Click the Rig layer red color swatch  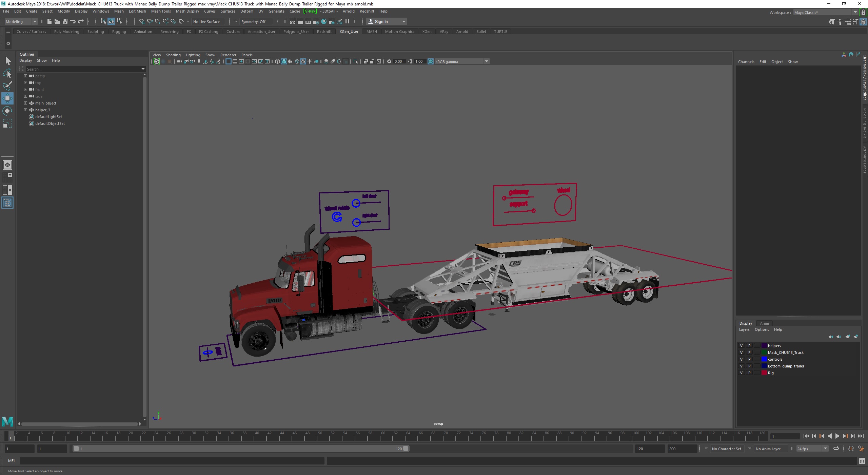[x=764, y=373]
